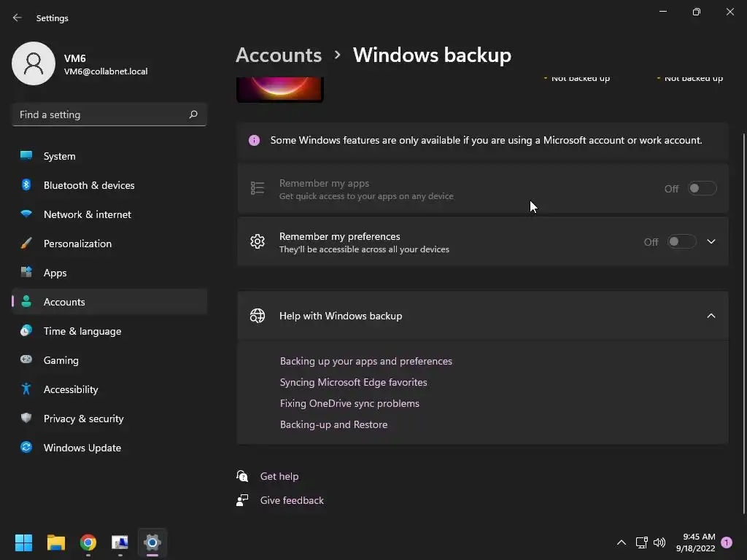
Task: Enable the Remember my preferences toggle
Action: click(681, 242)
